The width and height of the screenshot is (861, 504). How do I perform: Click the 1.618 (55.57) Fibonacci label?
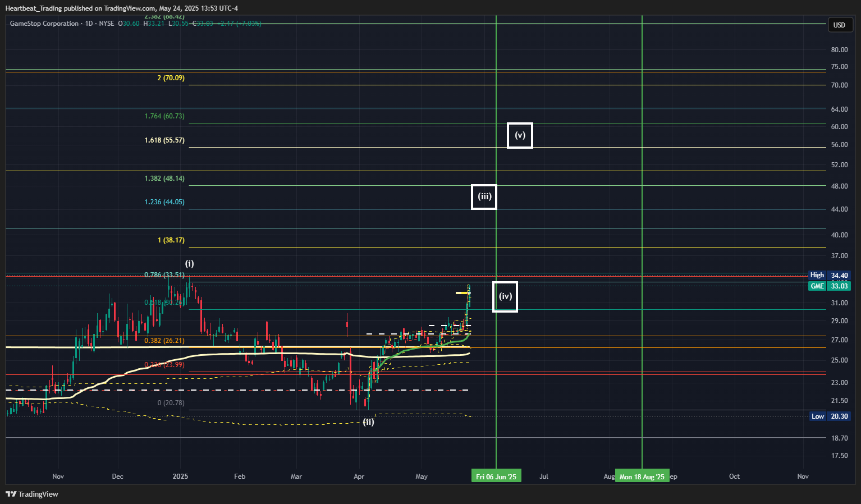point(164,140)
